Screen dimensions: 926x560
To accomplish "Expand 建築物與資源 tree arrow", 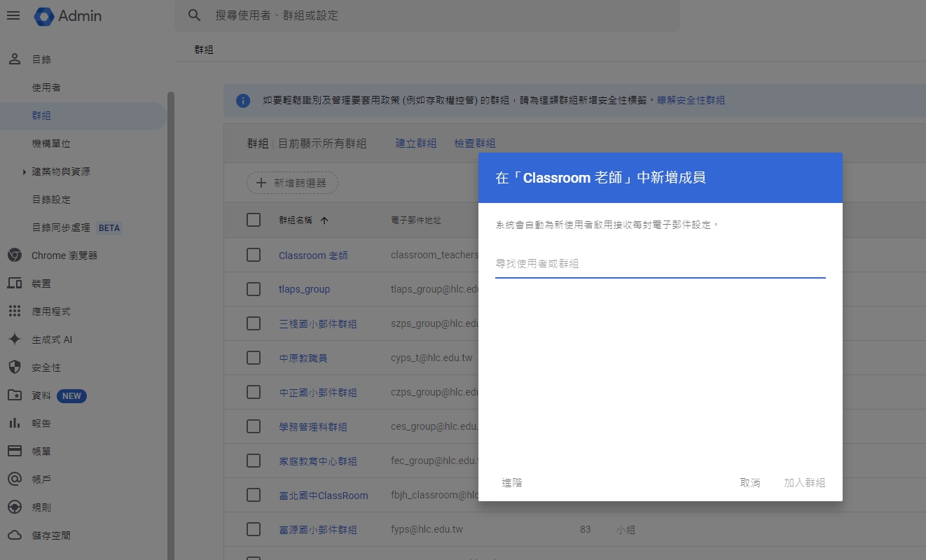I will pos(25,171).
